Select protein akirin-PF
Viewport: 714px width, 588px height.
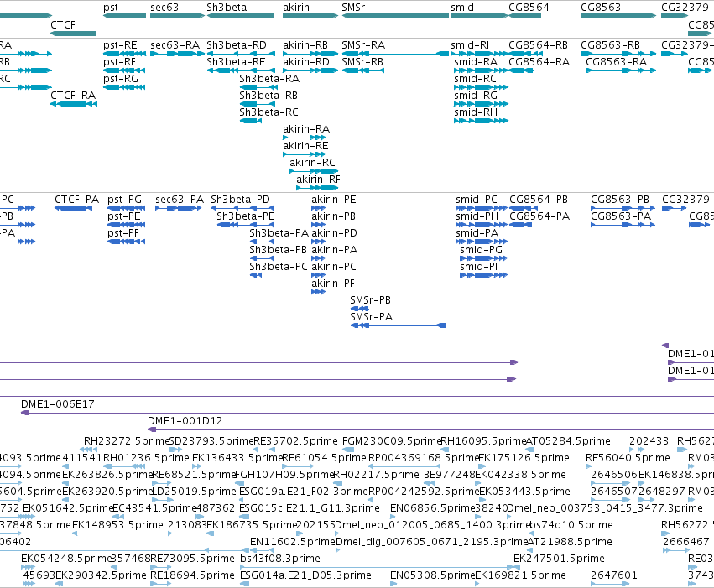(333, 284)
